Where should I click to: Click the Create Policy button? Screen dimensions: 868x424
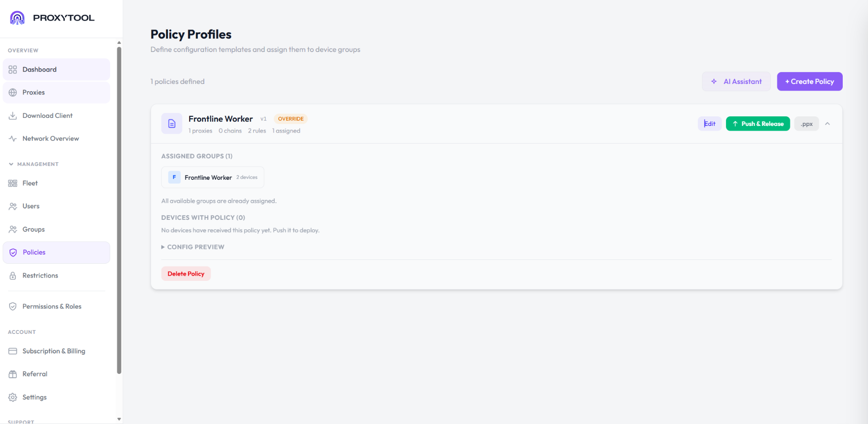pos(809,82)
